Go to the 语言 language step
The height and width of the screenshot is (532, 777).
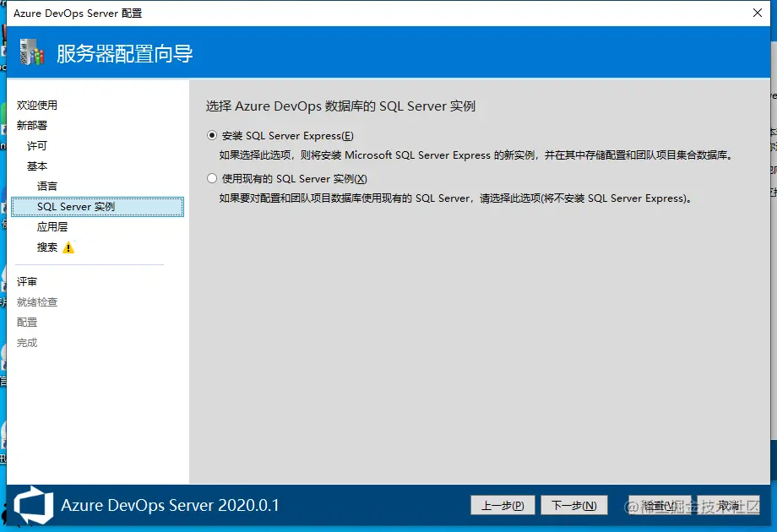point(47,187)
